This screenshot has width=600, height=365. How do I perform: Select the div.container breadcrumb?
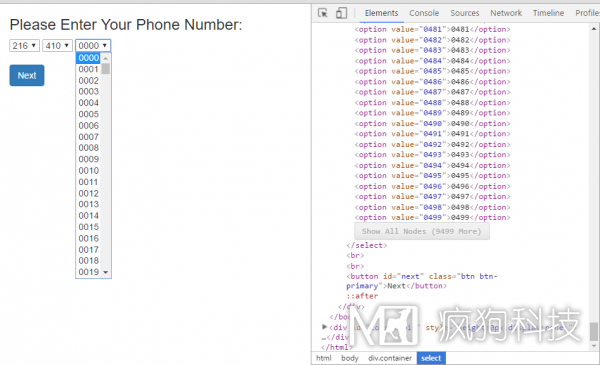click(390, 358)
